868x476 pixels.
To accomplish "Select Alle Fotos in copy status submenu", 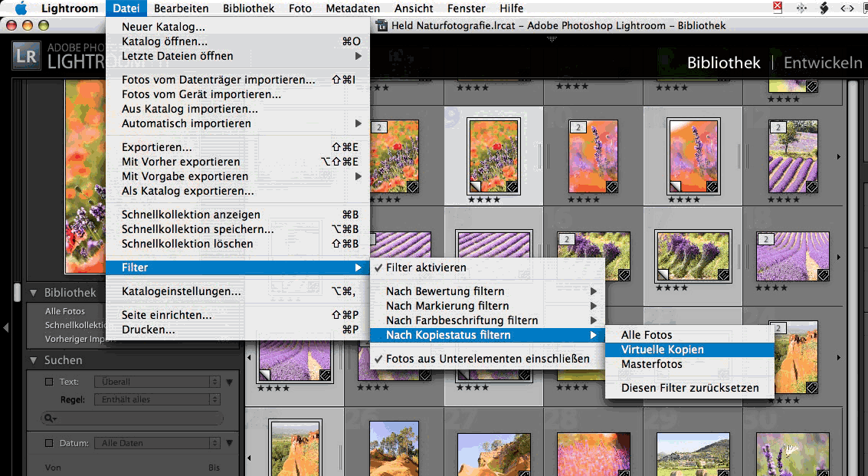I will 689,335.
